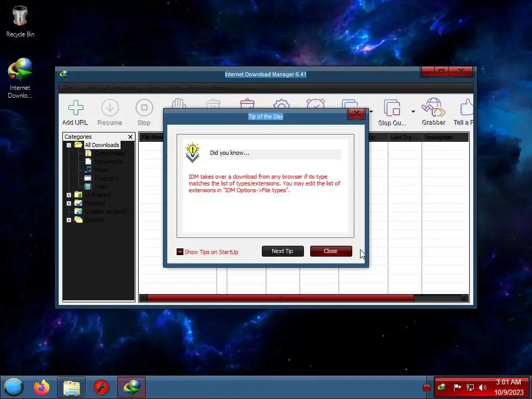
Task: Select the Video category film icon
Action: (x=88, y=187)
